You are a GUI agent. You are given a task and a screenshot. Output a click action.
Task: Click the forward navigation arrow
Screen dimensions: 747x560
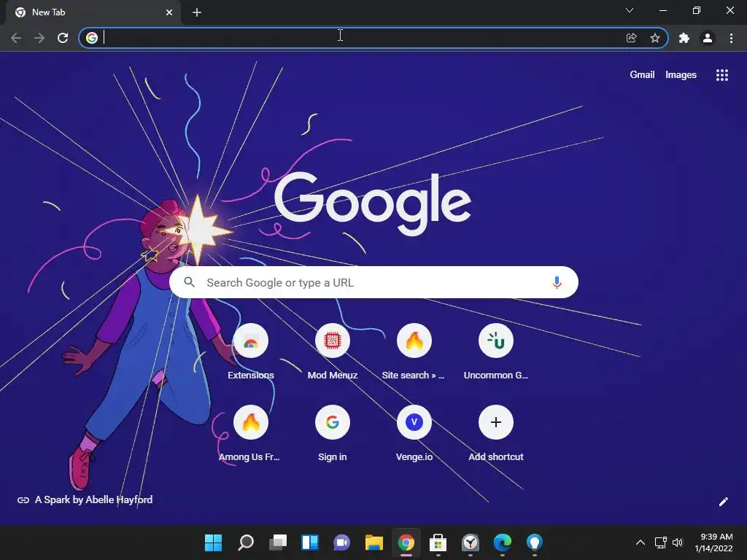39,38
